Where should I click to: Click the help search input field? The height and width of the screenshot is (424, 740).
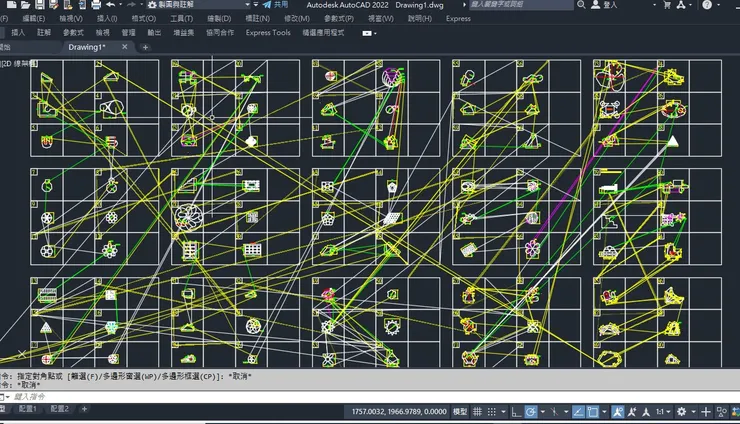coord(521,5)
